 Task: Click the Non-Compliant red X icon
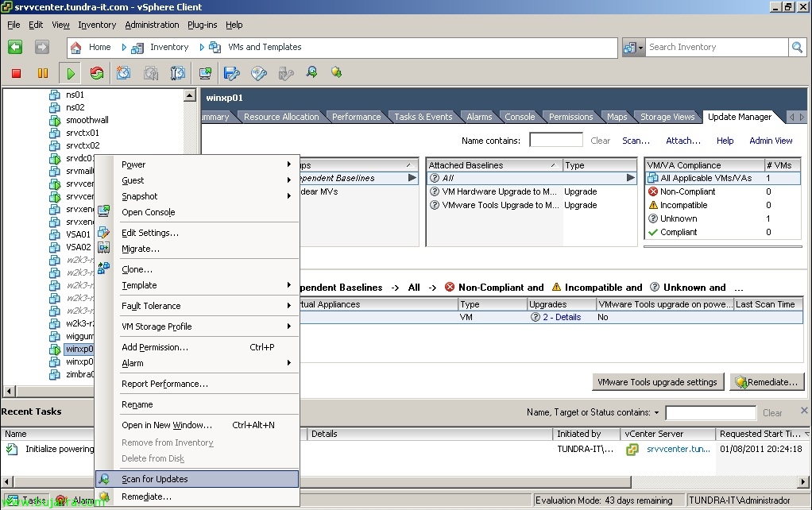click(x=653, y=191)
